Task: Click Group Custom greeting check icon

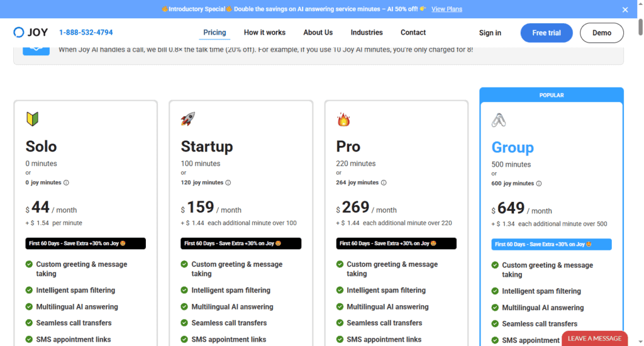Action: [495, 265]
